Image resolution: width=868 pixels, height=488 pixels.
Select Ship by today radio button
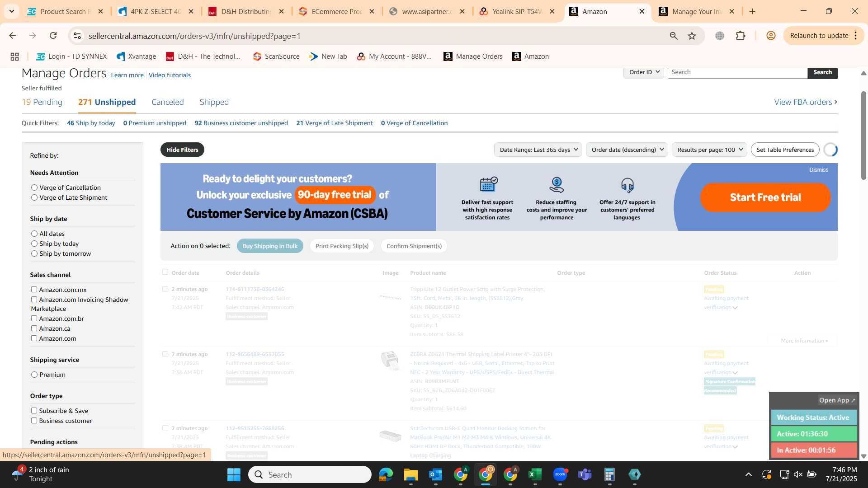coord(34,244)
